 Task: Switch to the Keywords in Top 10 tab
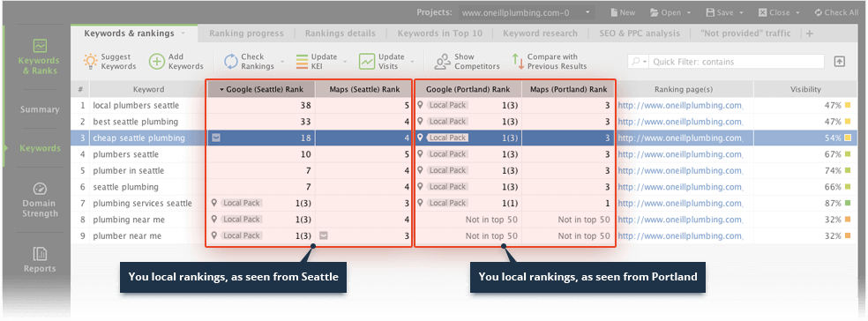(x=440, y=34)
